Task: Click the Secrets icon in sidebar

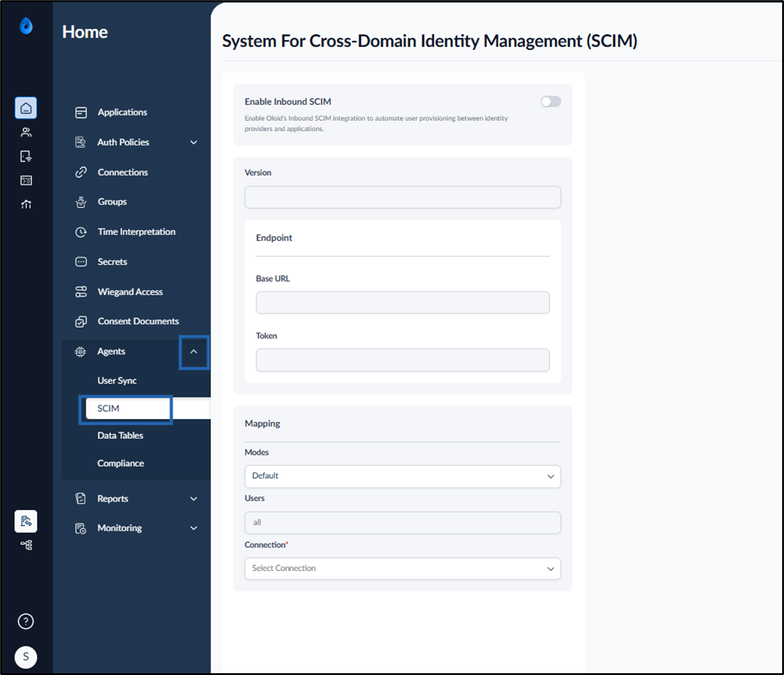Action: (x=81, y=261)
